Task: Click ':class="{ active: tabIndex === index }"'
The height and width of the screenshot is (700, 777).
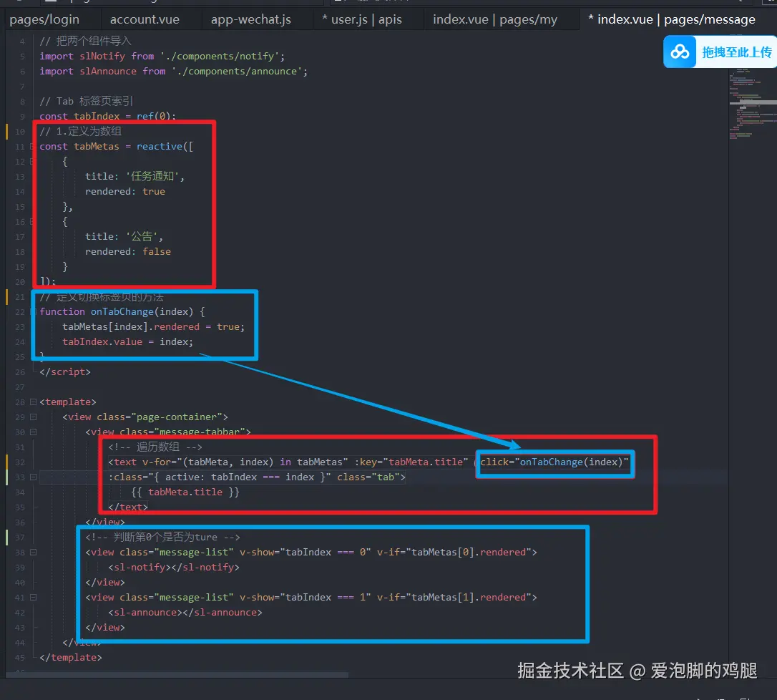Action: coord(220,477)
